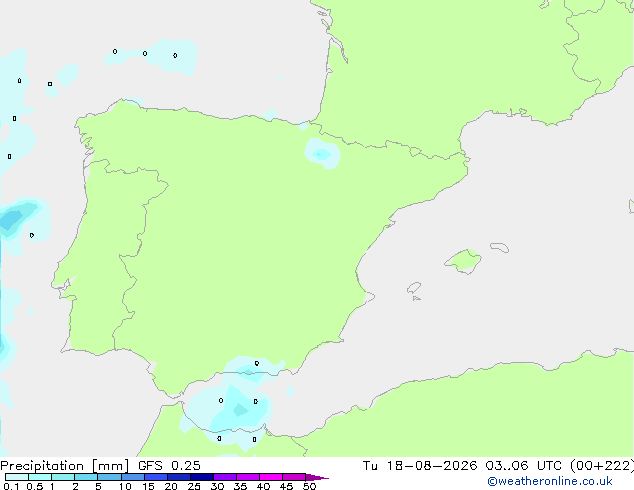
Task: Click the "(00+222)" forecast offset text
Action: click(x=602, y=466)
